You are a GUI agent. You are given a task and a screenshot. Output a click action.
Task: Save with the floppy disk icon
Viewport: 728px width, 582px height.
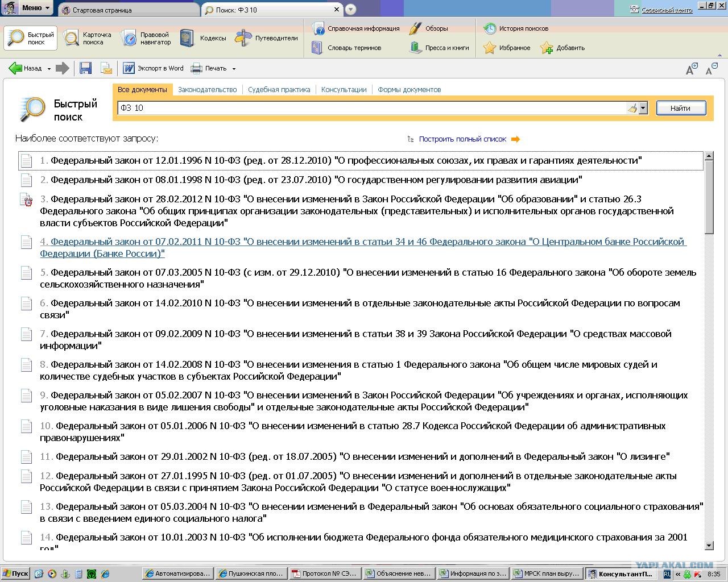pyautogui.click(x=86, y=68)
